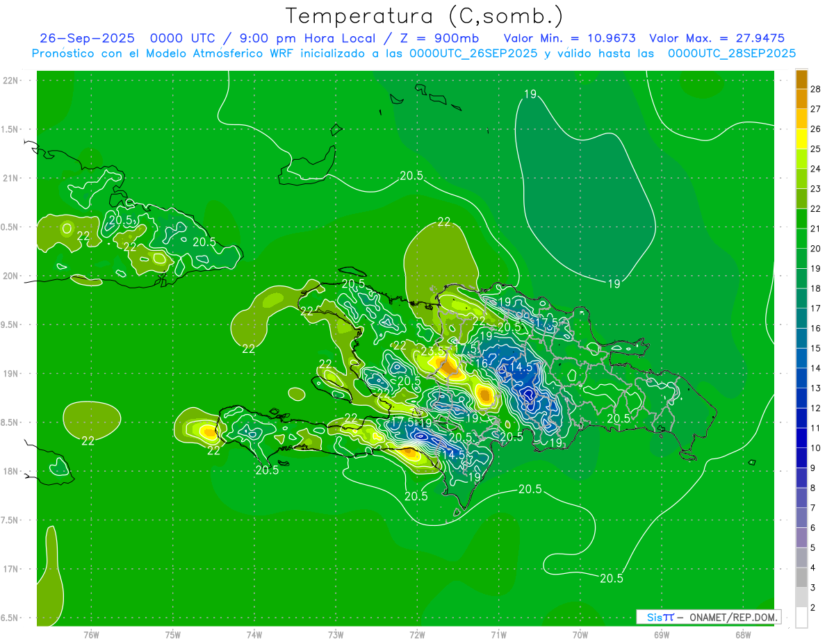The width and height of the screenshot is (834, 644).
Task: Click the 68W longitude axis label
Action: click(x=742, y=634)
